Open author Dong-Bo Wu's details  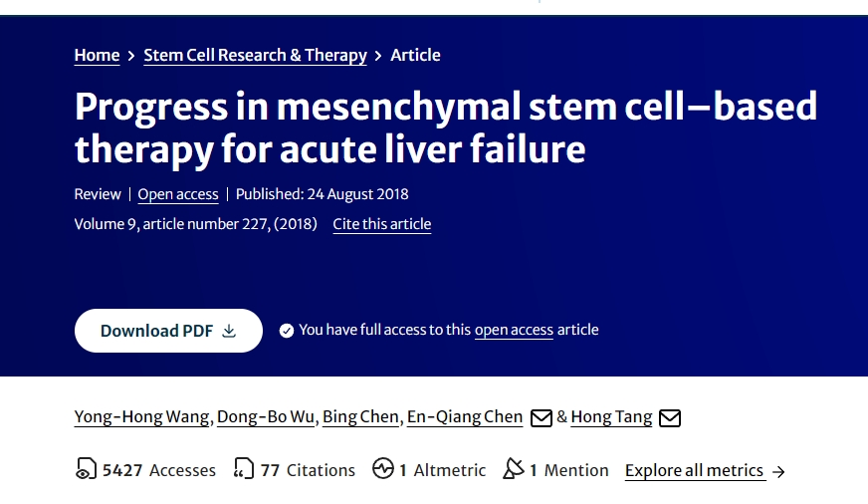267,417
